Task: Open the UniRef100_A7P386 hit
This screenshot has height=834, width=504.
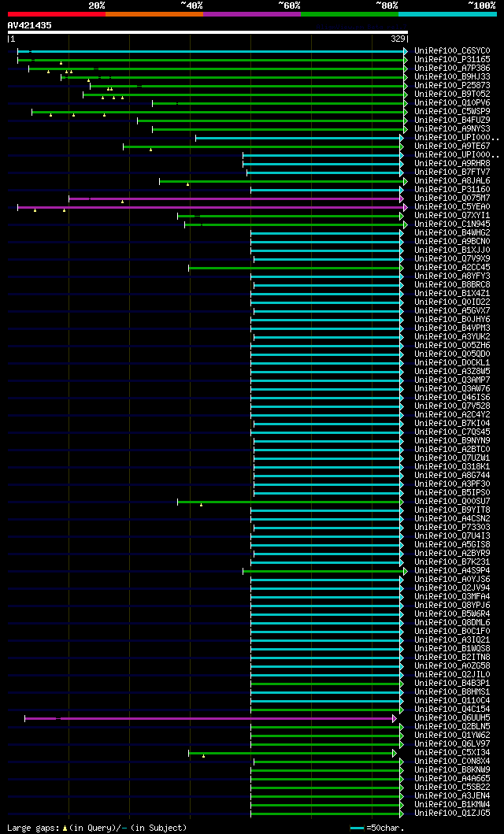Action: point(453,69)
